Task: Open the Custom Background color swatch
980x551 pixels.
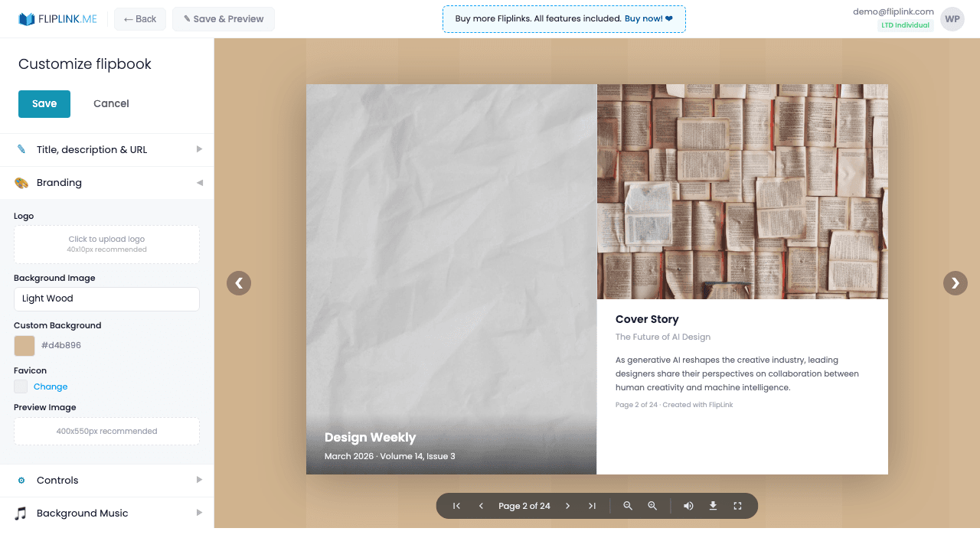Action: (24, 345)
